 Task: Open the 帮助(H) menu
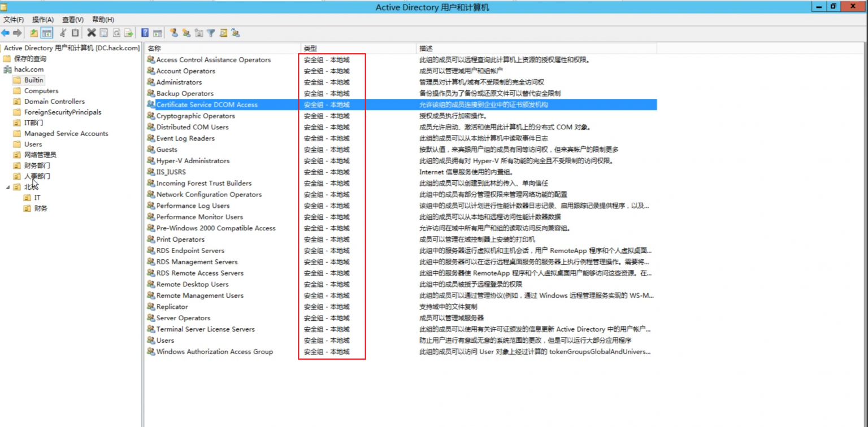pos(103,20)
